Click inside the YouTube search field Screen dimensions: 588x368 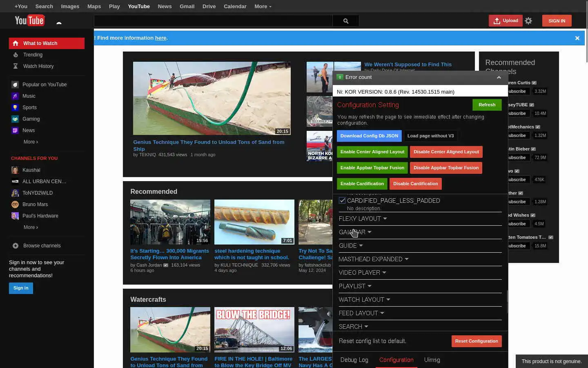click(x=213, y=21)
